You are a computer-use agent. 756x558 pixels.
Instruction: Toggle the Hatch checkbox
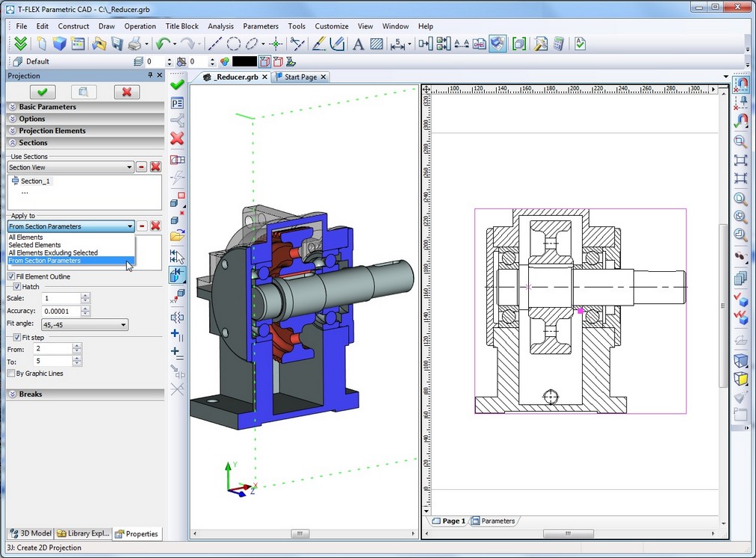click(x=17, y=287)
